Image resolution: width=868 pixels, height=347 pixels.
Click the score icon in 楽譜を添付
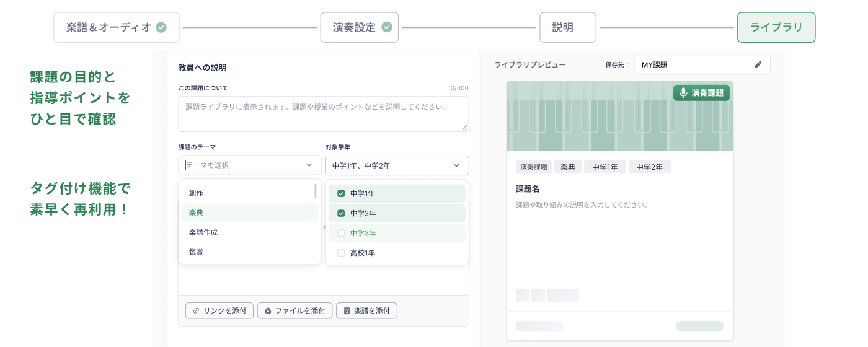[x=347, y=311]
